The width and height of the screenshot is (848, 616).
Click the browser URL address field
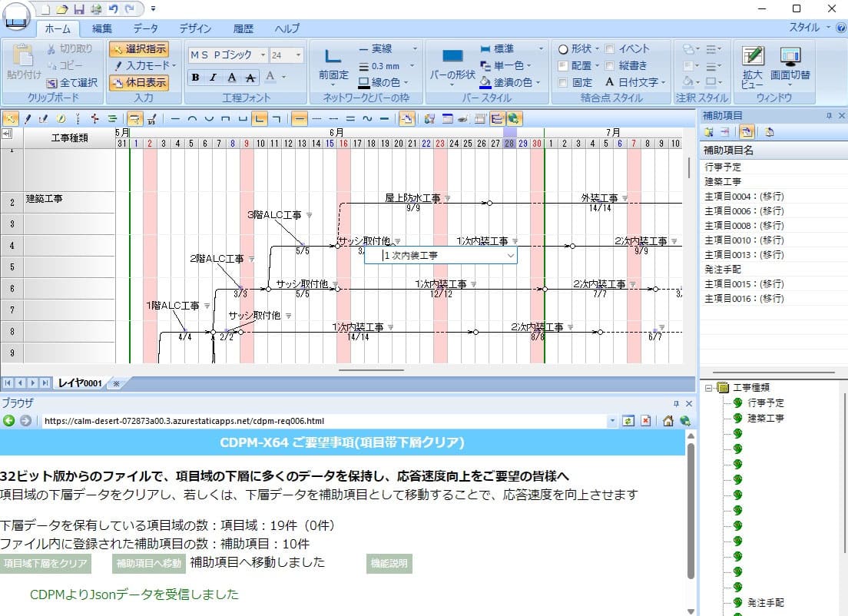(x=324, y=421)
